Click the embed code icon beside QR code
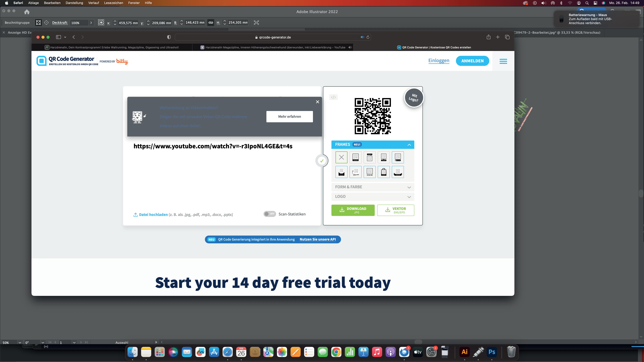The width and height of the screenshot is (644, 362). coord(333,97)
